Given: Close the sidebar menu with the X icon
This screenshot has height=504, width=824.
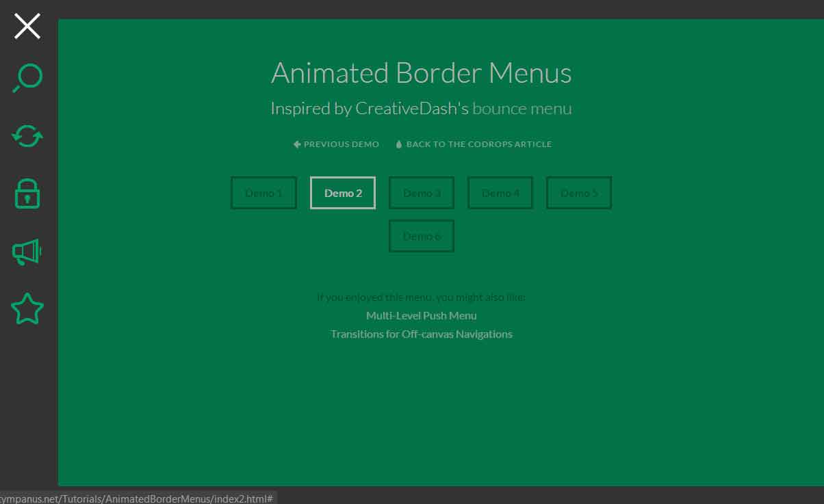Looking at the screenshot, I should tap(27, 26).
